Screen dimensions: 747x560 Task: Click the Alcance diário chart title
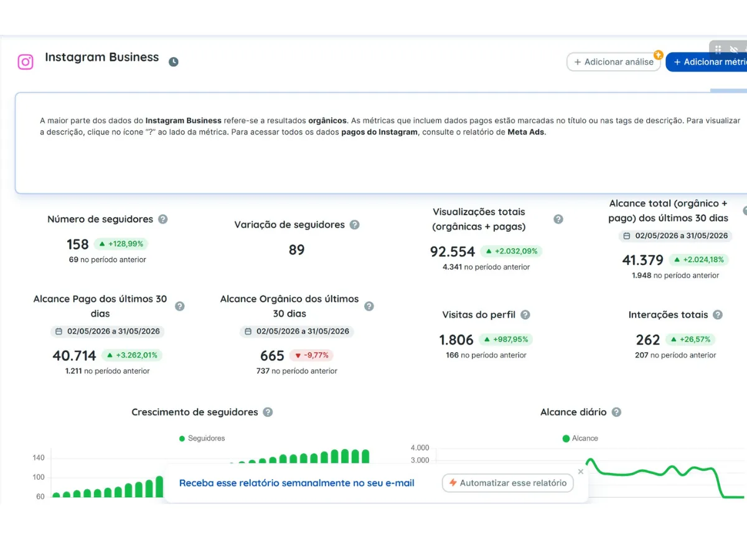573,412
